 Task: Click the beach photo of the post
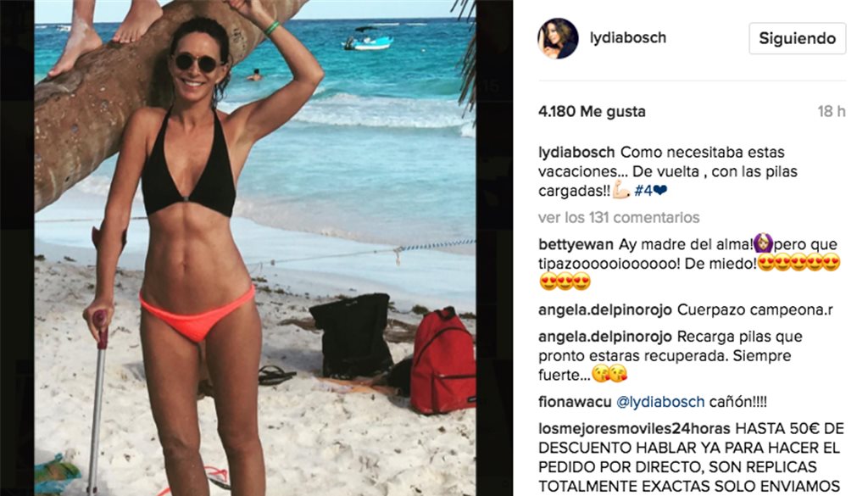(x=255, y=248)
